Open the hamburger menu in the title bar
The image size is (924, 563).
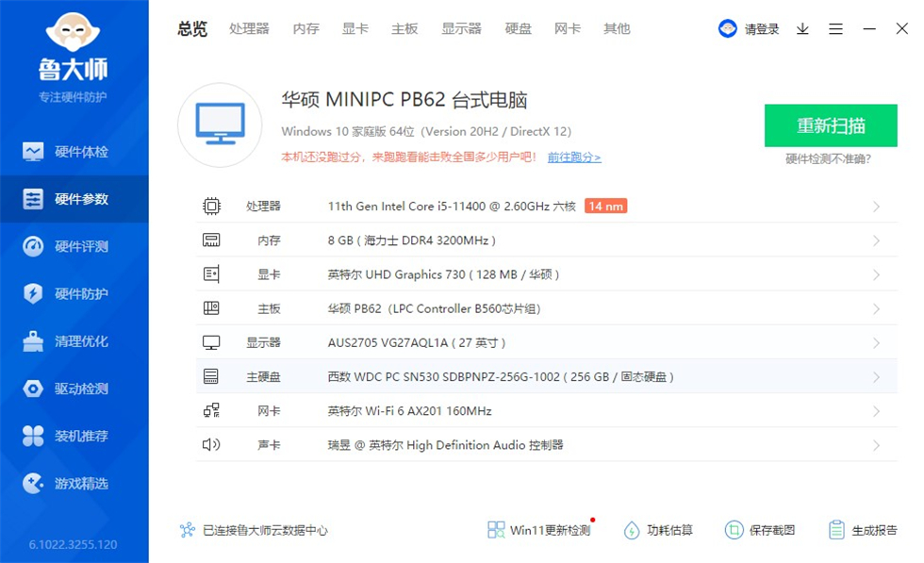tap(835, 28)
